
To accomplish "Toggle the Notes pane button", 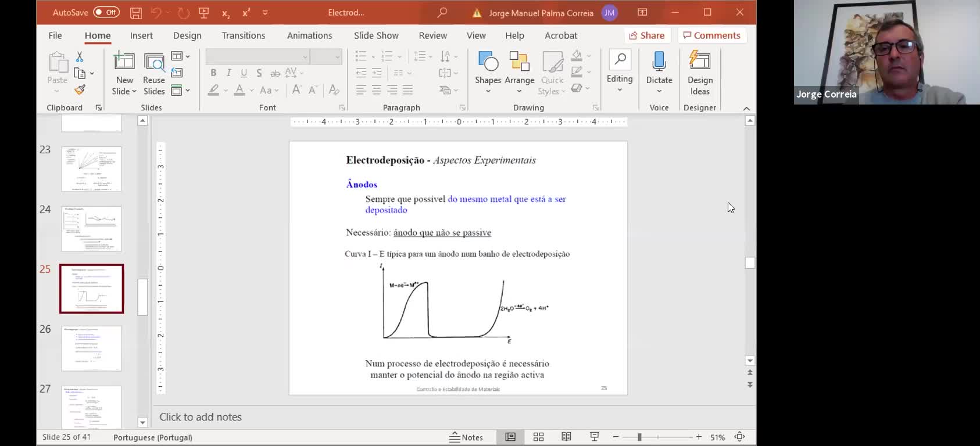I will pyautogui.click(x=467, y=437).
